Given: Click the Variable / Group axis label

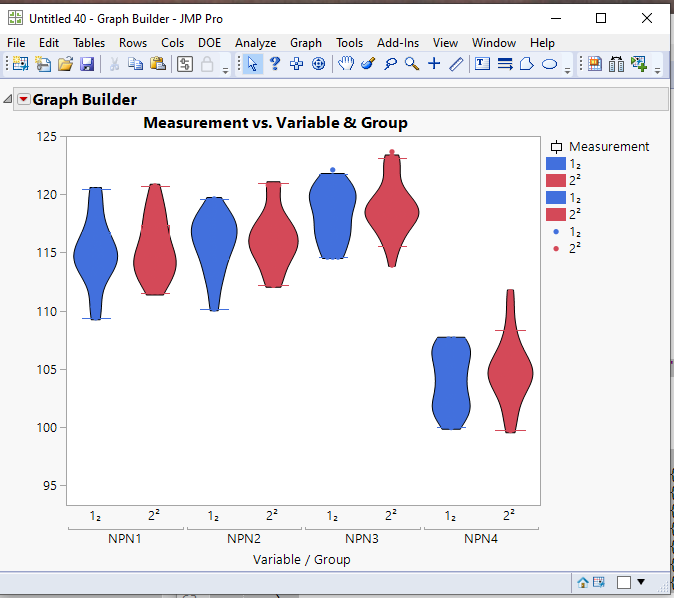Looking at the screenshot, I should coord(301,559).
